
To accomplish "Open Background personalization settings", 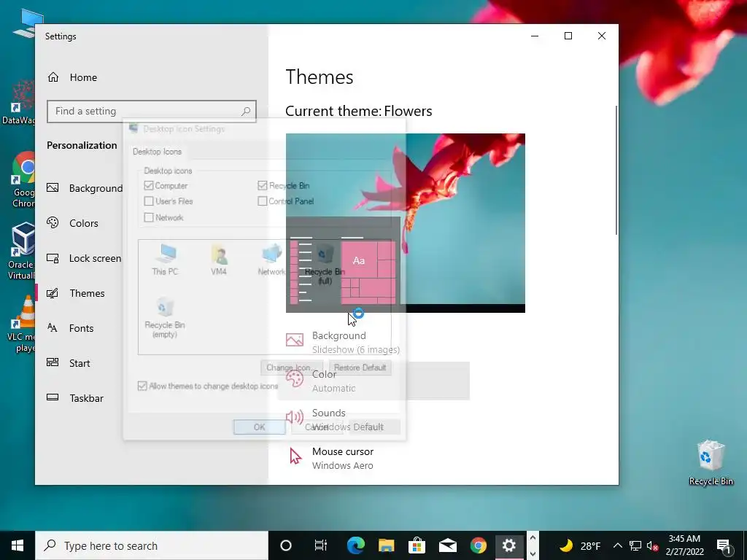I will [85, 188].
